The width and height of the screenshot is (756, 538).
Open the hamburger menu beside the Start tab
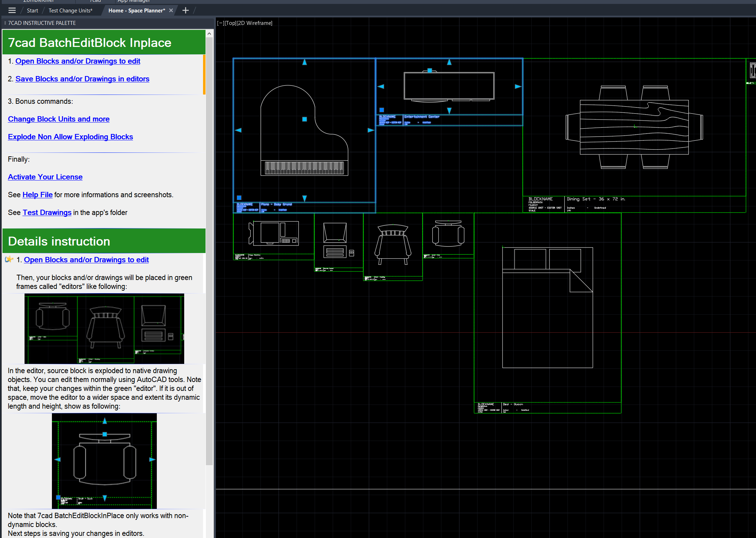coord(12,10)
